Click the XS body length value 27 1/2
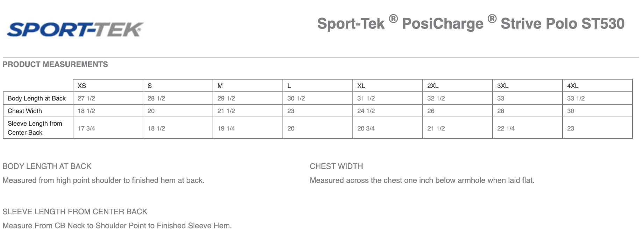The height and width of the screenshot is (245, 644). [86, 98]
